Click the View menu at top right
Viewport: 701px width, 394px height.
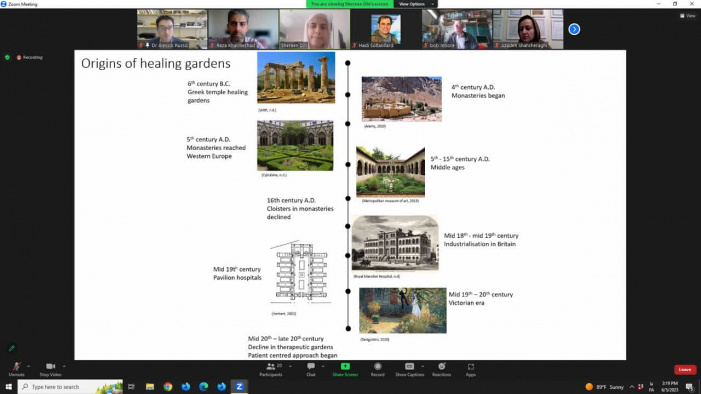[688, 16]
